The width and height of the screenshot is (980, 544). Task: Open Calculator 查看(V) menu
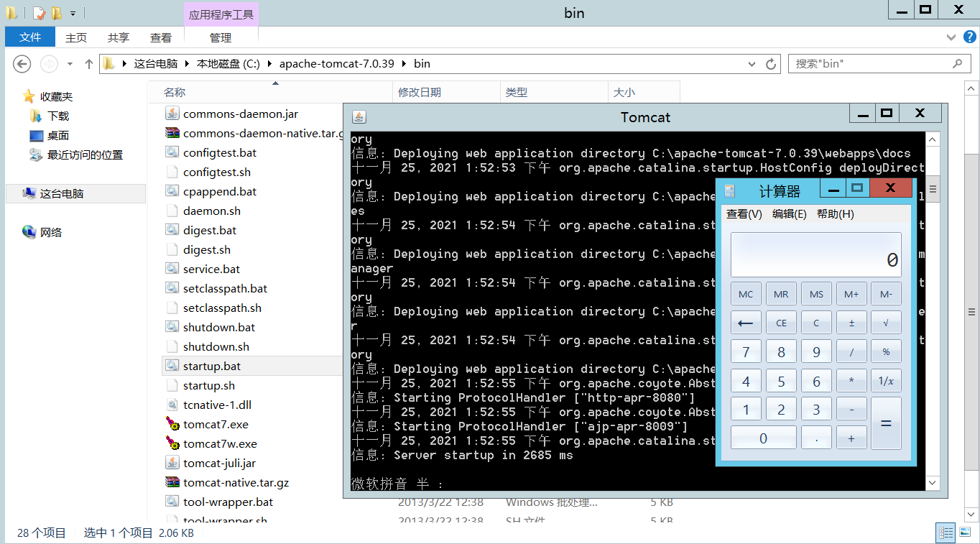(744, 214)
